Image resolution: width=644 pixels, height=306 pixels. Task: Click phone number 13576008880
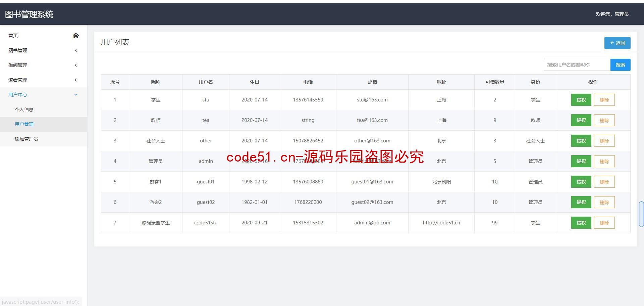pos(308,182)
